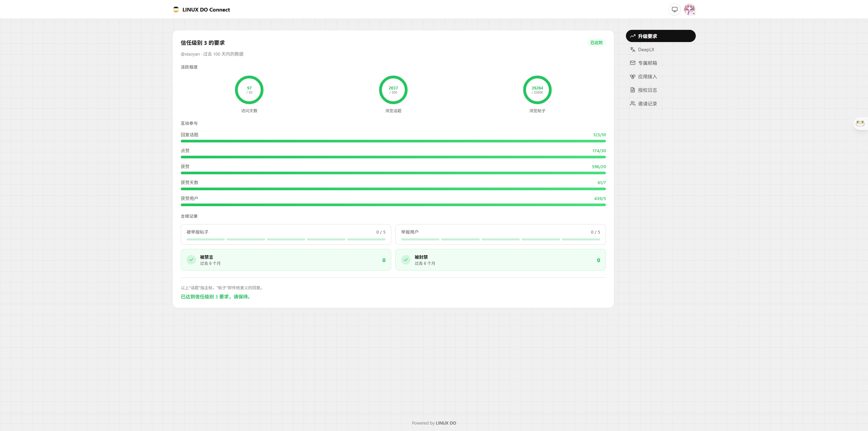Click the 被举报帖子 segmented bar
Image resolution: width=868 pixels, height=431 pixels.
click(286, 239)
